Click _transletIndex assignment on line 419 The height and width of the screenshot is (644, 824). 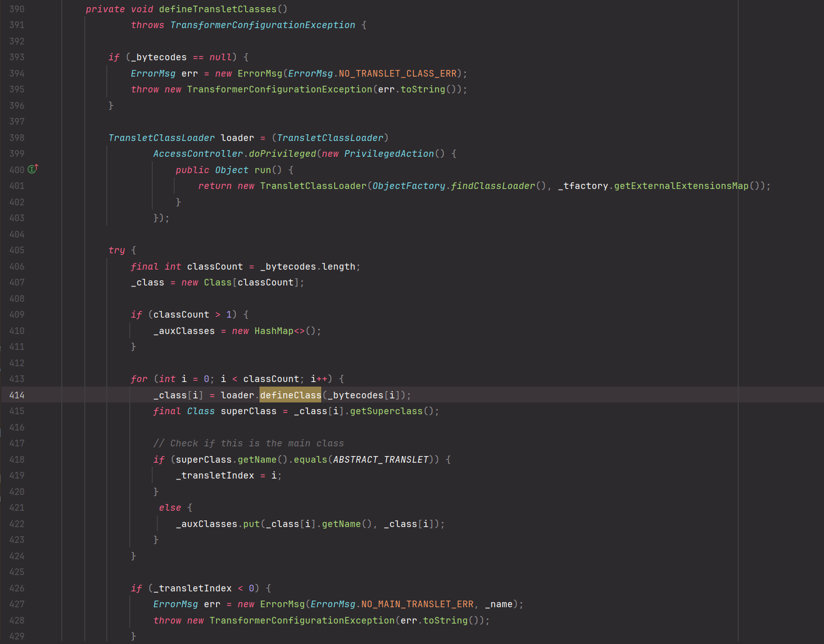[x=215, y=475]
